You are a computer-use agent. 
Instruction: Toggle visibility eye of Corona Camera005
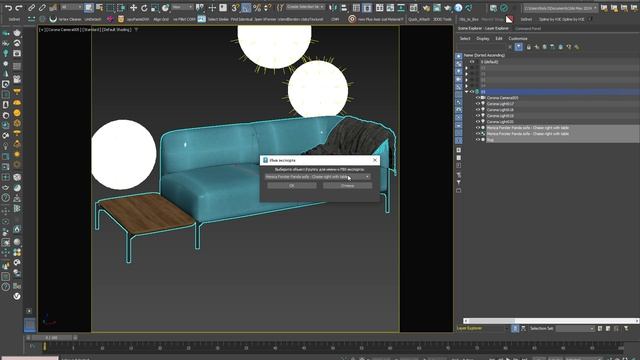point(478,98)
